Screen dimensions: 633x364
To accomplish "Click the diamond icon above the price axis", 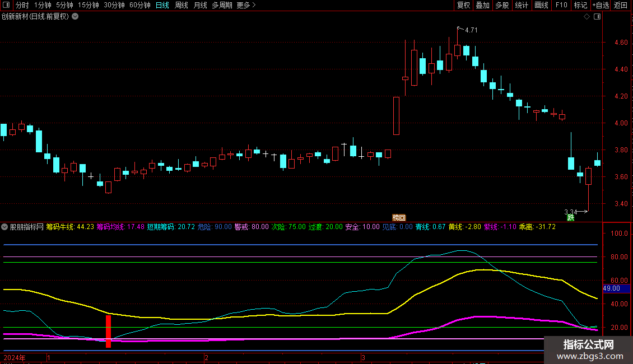I will click(587, 17).
